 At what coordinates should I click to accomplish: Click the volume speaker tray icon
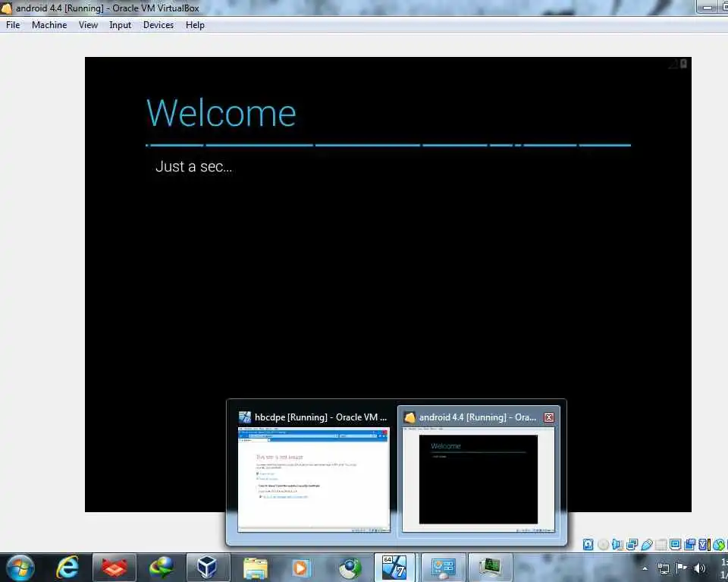(700, 568)
